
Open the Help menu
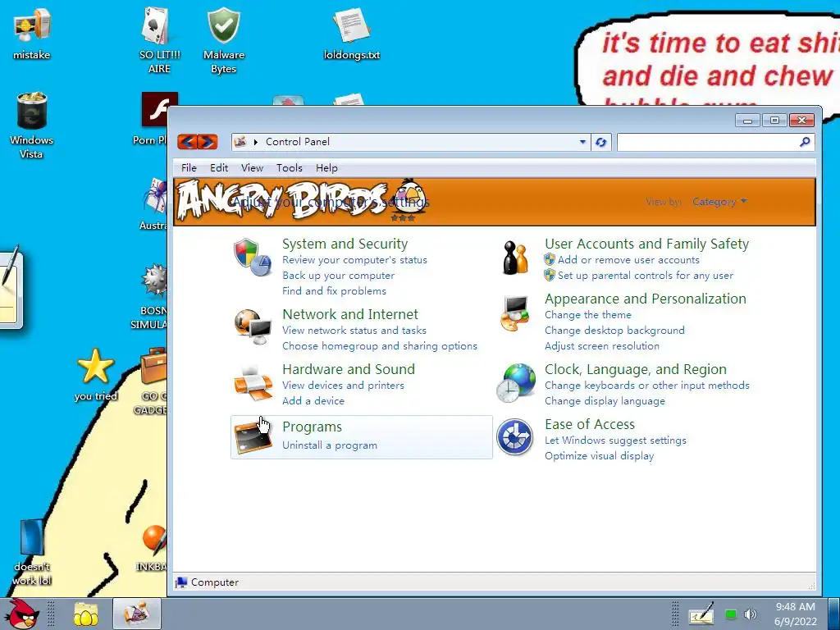[326, 168]
